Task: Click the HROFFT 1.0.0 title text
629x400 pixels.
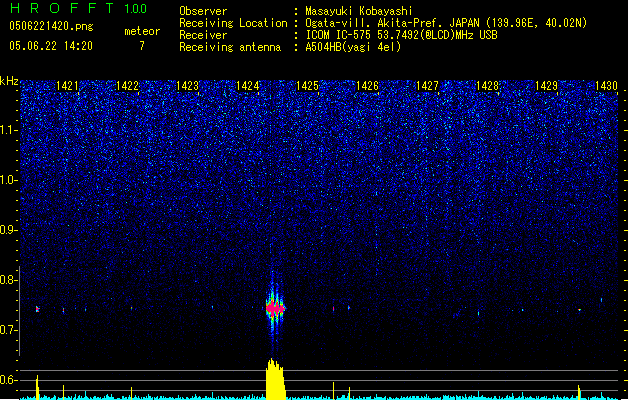Action: [78, 8]
